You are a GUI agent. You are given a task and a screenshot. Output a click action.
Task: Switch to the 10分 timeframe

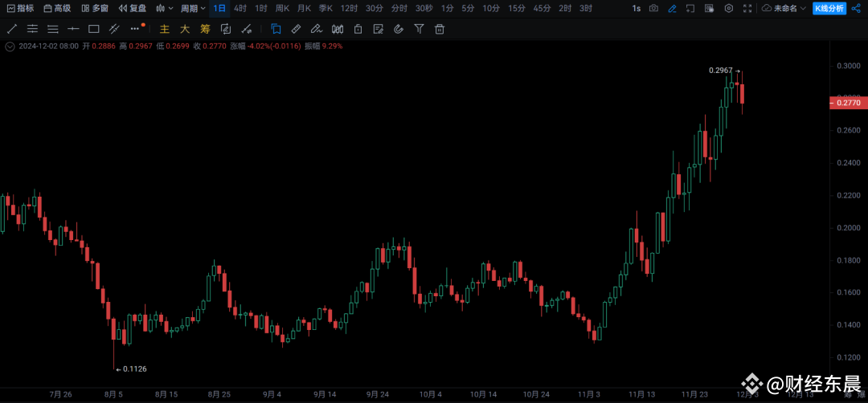point(490,8)
